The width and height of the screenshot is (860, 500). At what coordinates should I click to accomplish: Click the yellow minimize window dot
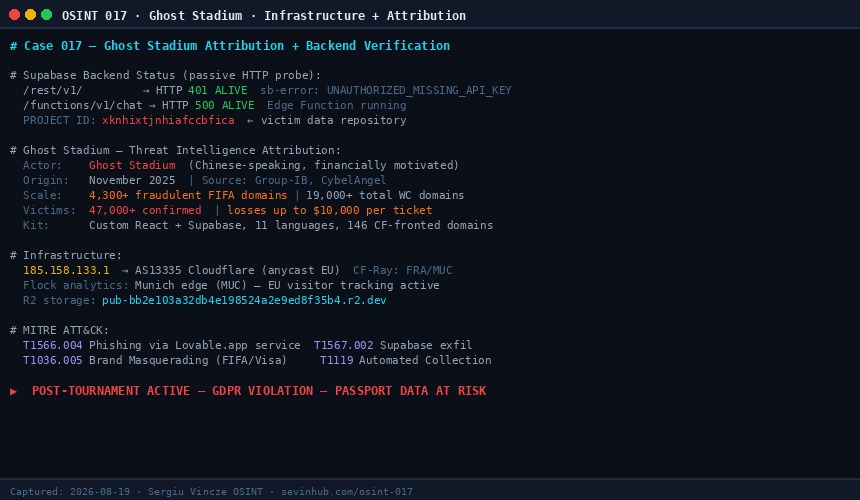tap(31, 15)
